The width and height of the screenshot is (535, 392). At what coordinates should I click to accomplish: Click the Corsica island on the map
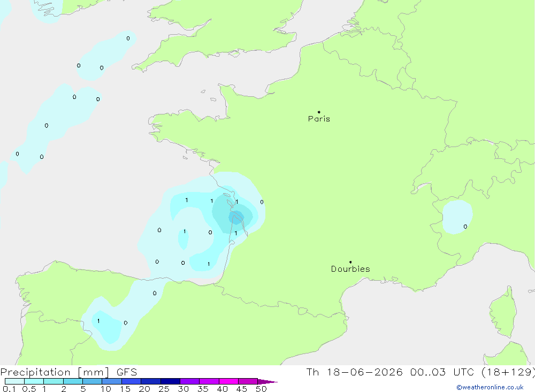point(503,312)
